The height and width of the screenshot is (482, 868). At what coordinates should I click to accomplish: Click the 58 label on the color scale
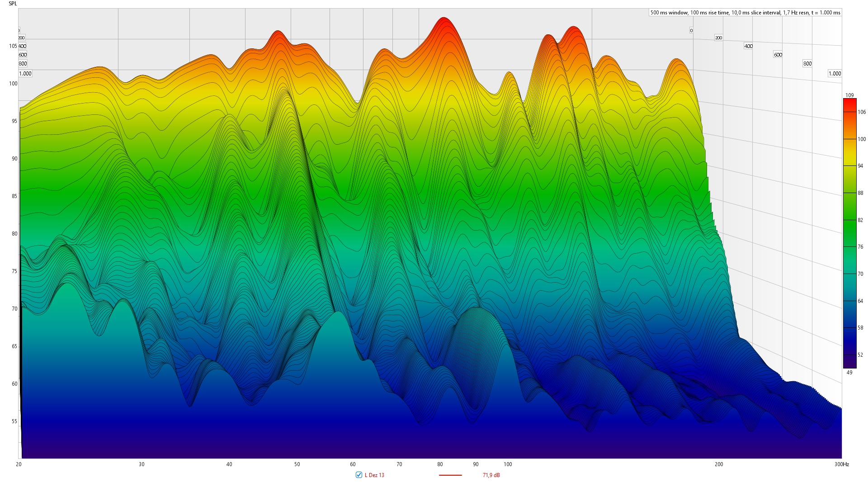tap(860, 328)
